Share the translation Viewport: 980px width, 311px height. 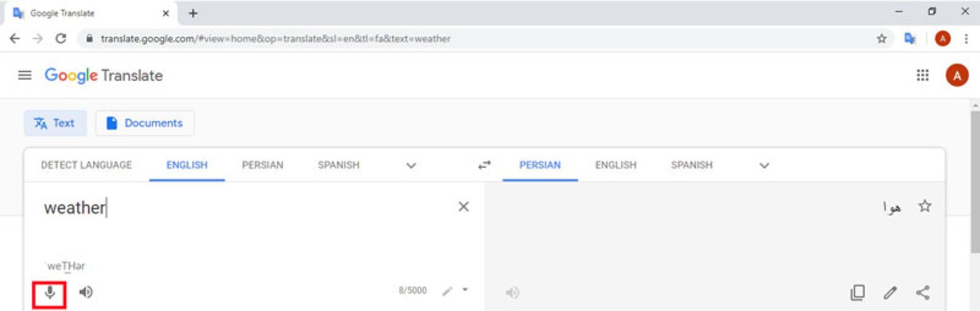923,292
